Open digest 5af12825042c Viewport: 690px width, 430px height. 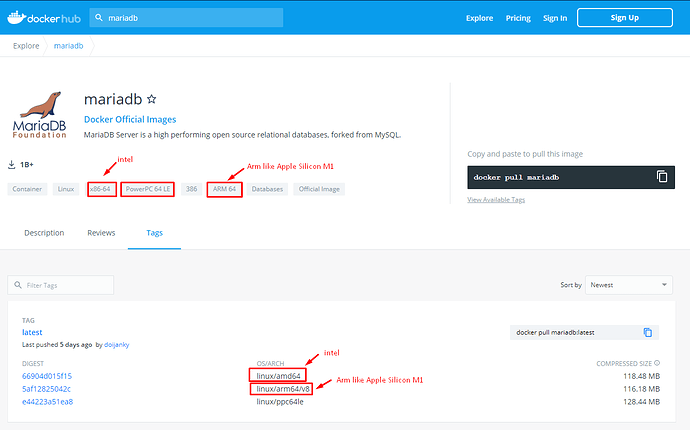pos(46,389)
